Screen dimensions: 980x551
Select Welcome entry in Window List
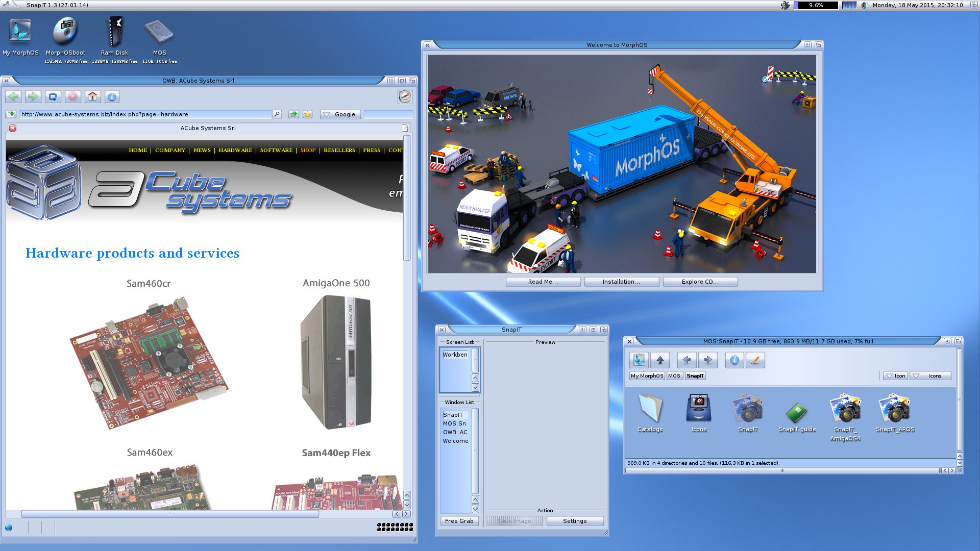pos(455,441)
